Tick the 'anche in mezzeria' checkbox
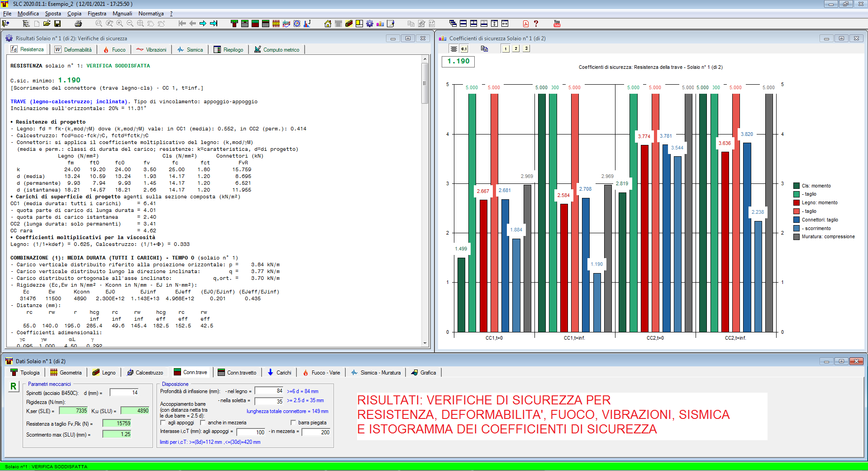The image size is (868, 471). 203,423
